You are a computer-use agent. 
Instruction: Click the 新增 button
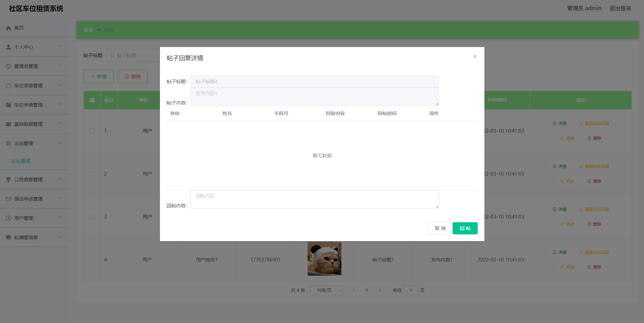(98, 76)
